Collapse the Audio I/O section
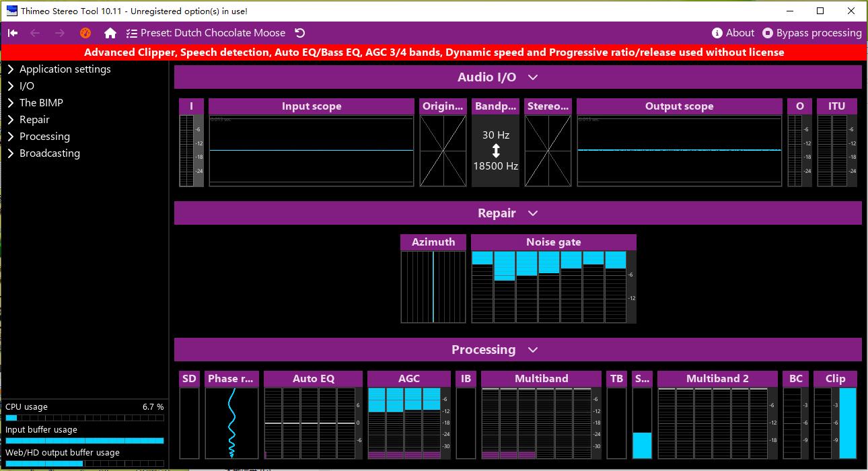This screenshot has width=868, height=471. tap(533, 77)
